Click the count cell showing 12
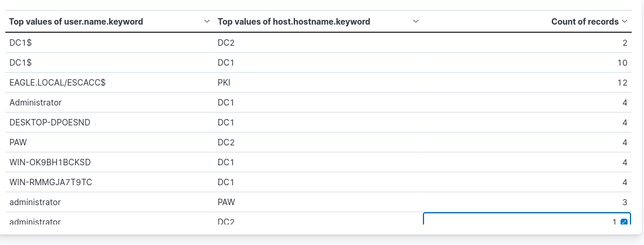 (622, 83)
